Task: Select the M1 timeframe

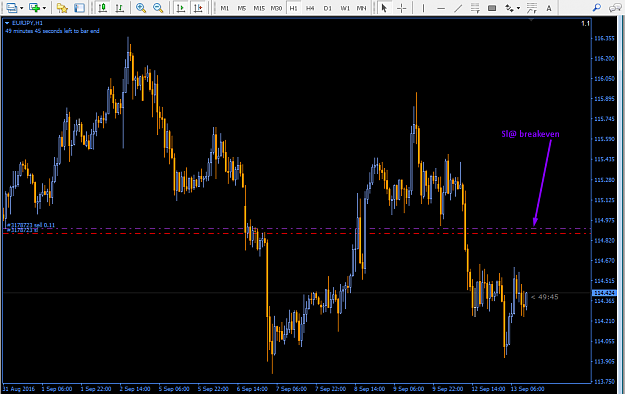Action: (x=224, y=8)
